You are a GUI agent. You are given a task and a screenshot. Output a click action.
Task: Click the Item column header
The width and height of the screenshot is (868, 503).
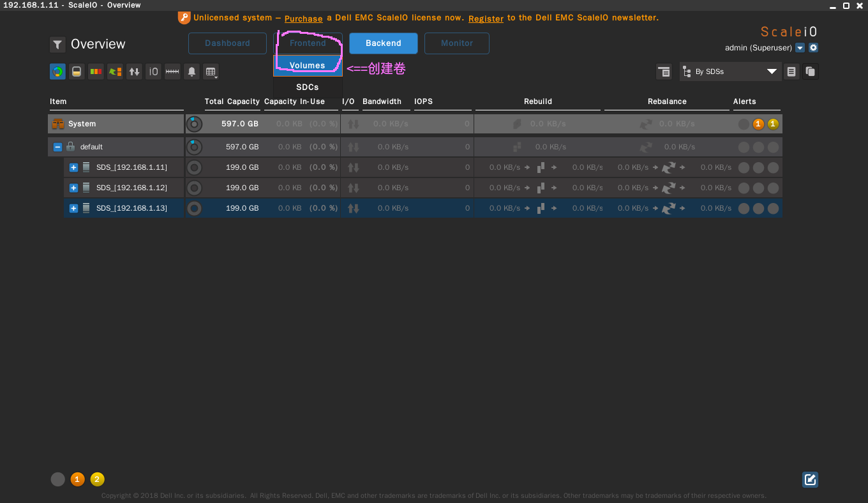(x=58, y=101)
